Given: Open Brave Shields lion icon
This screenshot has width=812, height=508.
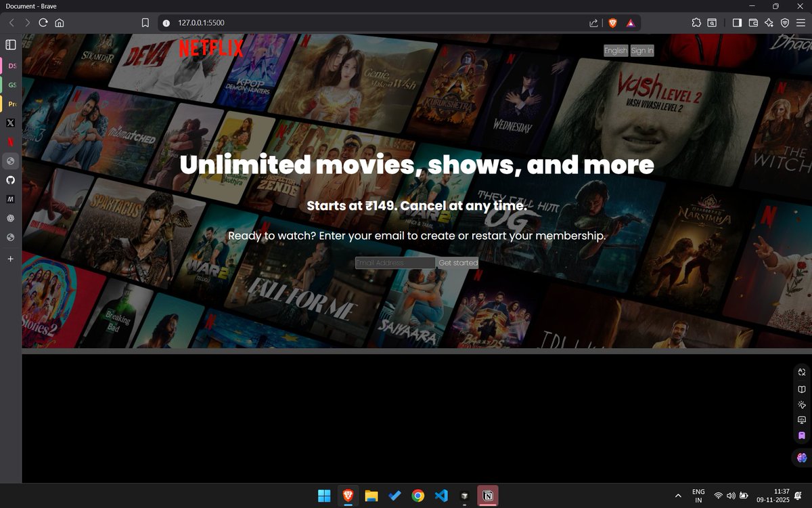Looking at the screenshot, I should 612,22.
